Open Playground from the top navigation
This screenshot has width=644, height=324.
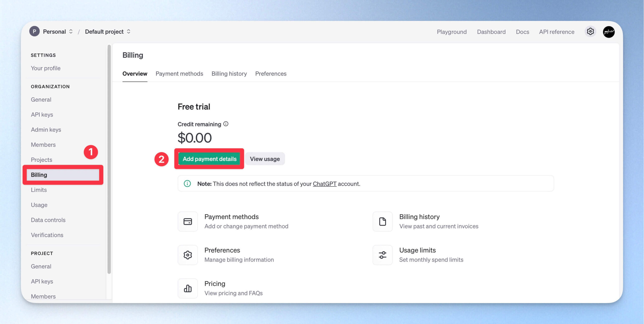[452, 32]
